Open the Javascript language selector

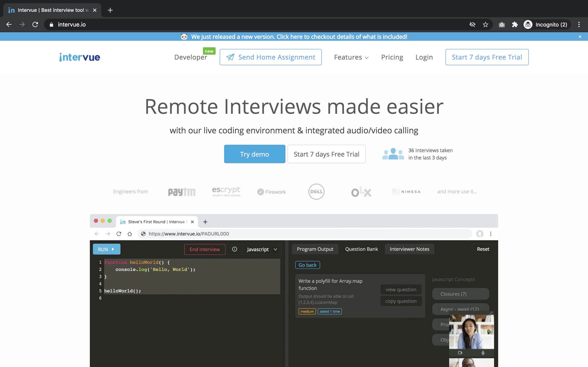point(262,249)
